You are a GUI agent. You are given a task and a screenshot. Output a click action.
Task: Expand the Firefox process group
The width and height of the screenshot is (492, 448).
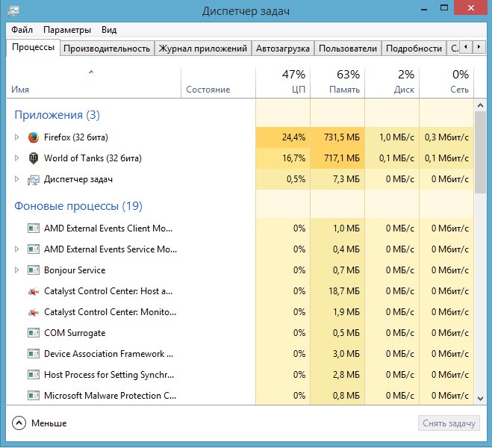[16, 137]
